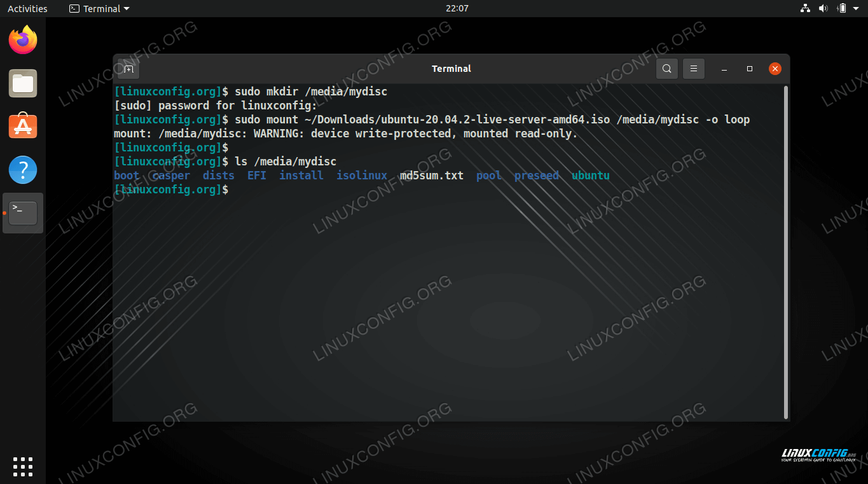Viewport: 868px width, 484px height.
Task: Minimize the Terminal window
Action: pos(725,69)
